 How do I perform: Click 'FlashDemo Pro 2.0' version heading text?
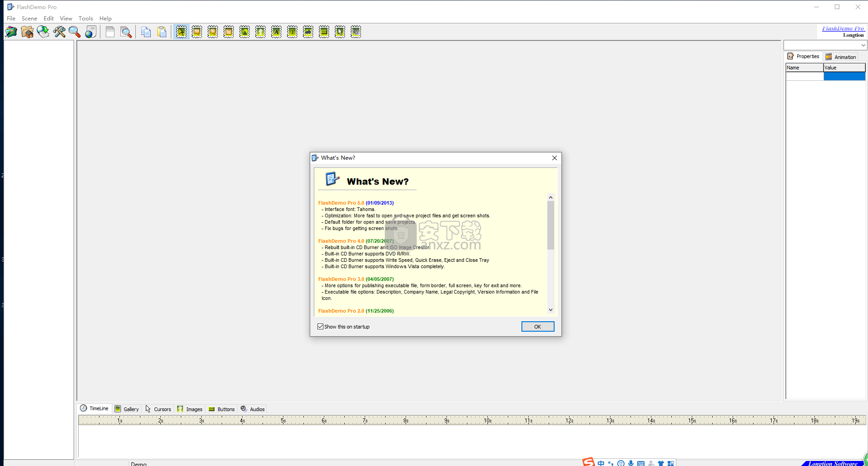tap(341, 311)
